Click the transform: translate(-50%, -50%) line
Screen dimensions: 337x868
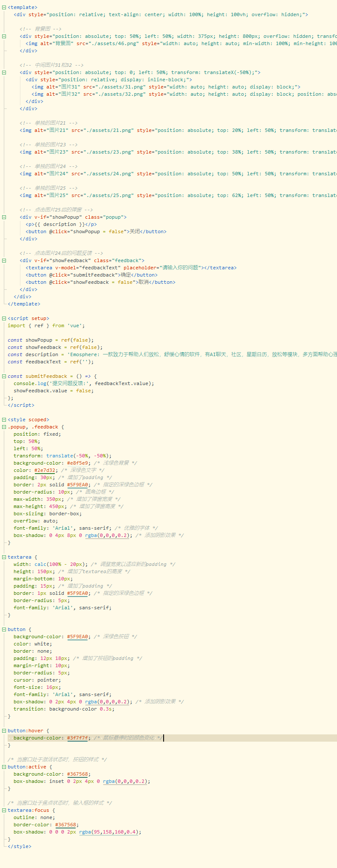pos(62,456)
